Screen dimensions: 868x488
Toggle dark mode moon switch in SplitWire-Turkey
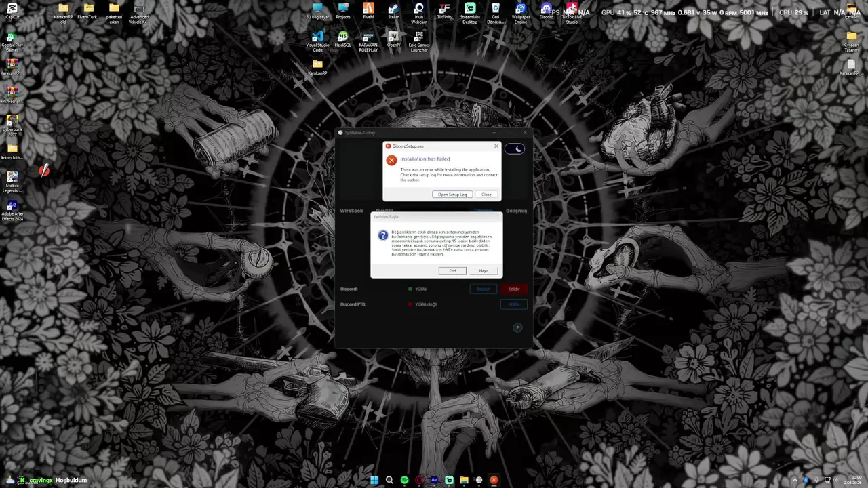[515, 149]
